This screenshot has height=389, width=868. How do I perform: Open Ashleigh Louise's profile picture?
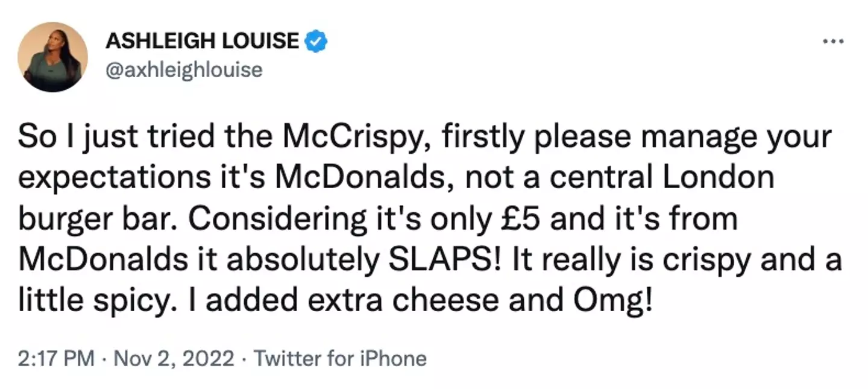click(x=52, y=57)
